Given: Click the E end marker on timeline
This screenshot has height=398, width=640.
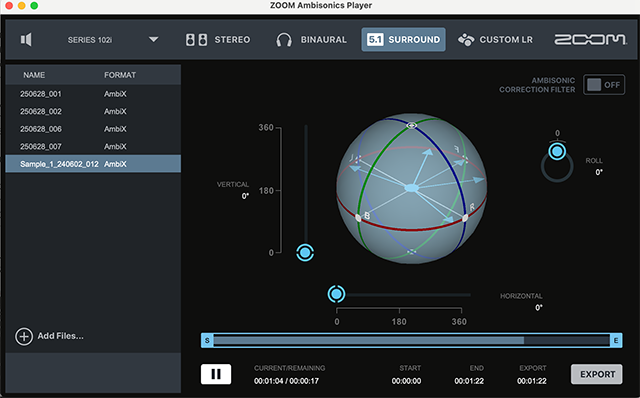Looking at the screenshot, I should tap(616, 340).
